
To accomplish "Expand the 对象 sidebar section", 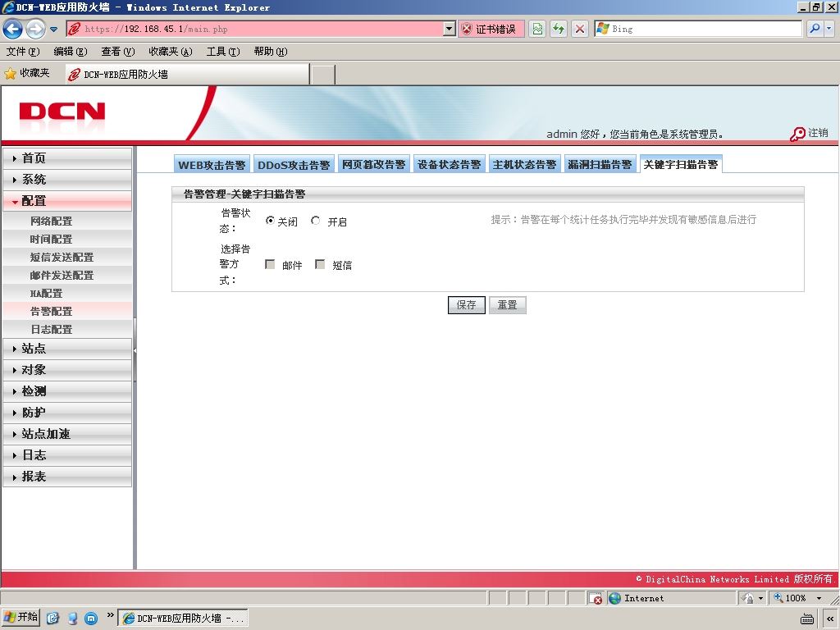I will tap(67, 370).
